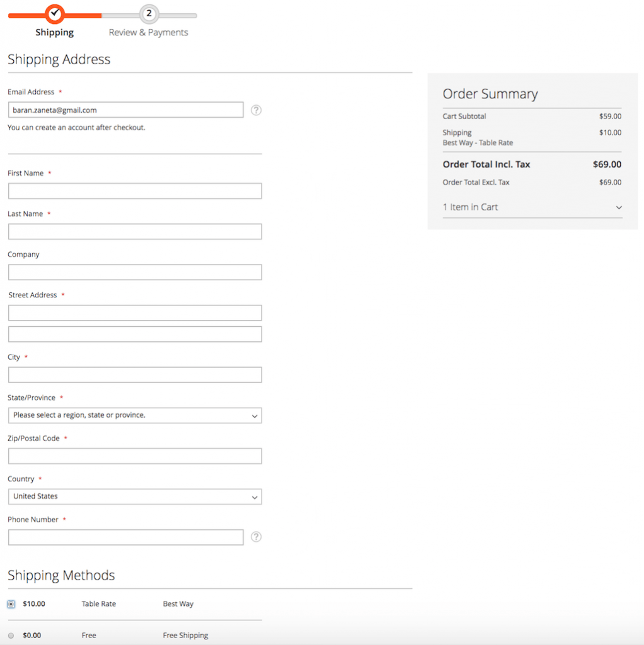Select the $10.00 Table Rate radio button

coord(11,604)
